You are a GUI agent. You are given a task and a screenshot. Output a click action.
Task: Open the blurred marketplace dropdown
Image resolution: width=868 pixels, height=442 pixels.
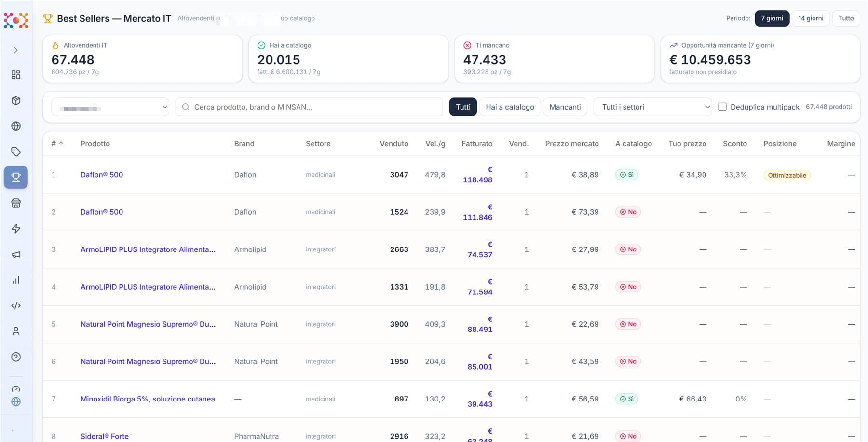tap(110, 107)
